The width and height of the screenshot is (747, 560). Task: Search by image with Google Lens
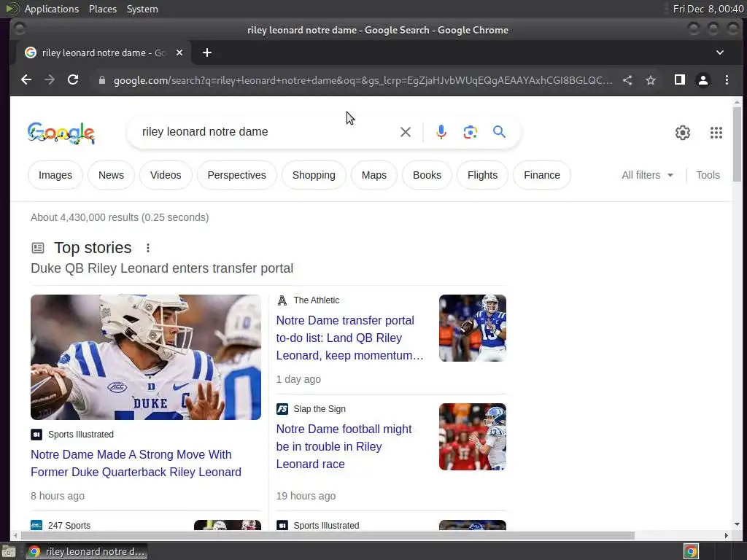[471, 132]
